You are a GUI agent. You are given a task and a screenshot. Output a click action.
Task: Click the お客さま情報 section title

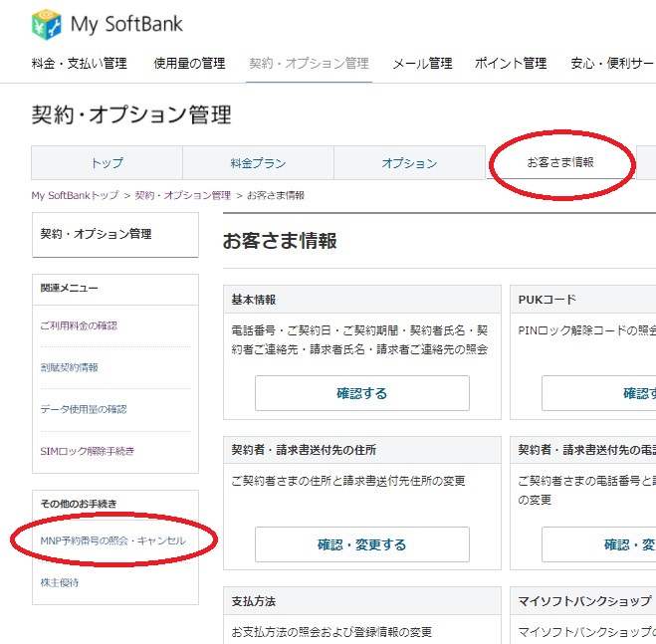[x=280, y=241]
